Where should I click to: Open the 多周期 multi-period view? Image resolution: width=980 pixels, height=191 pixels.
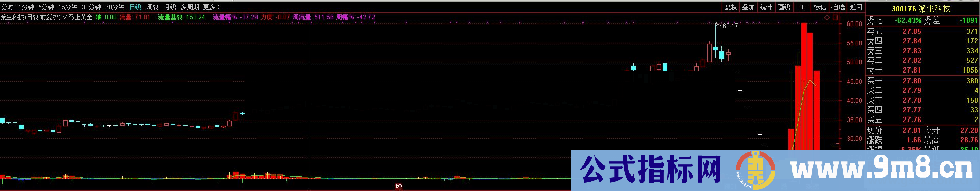pos(190,7)
